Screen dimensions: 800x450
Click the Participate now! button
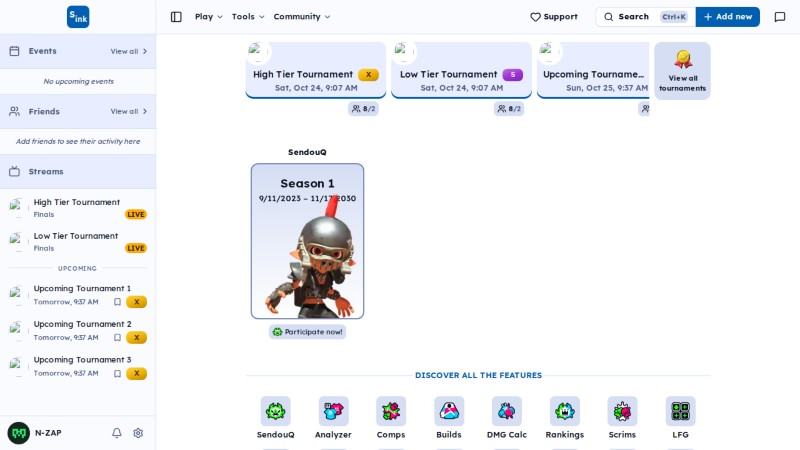307,332
